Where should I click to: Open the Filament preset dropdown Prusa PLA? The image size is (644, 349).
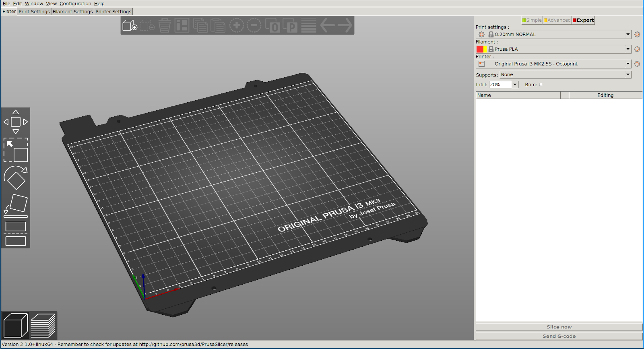tap(553, 49)
